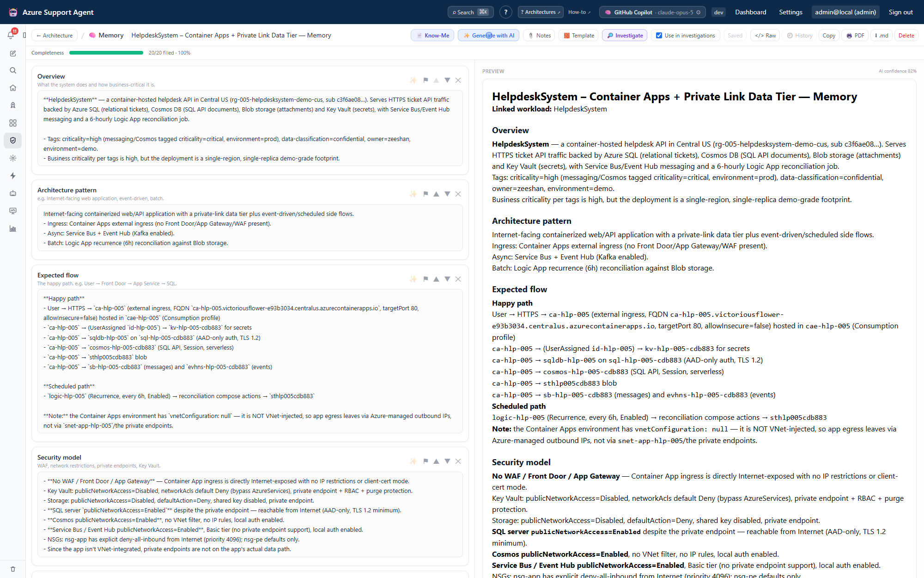
Task: Flag the Overview section
Action: pos(426,80)
